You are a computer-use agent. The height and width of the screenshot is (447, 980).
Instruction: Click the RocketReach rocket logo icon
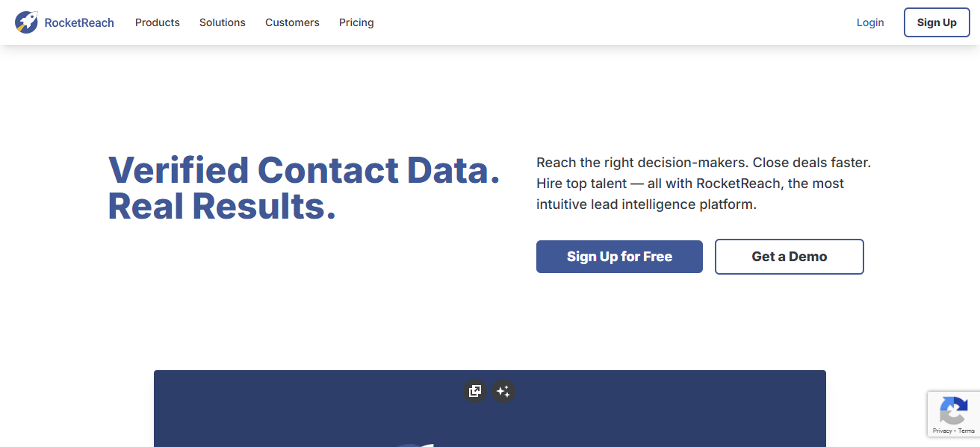click(x=26, y=22)
